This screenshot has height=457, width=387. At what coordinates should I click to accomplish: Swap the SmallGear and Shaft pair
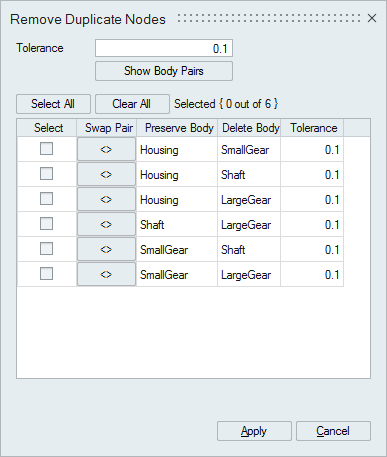[106, 249]
